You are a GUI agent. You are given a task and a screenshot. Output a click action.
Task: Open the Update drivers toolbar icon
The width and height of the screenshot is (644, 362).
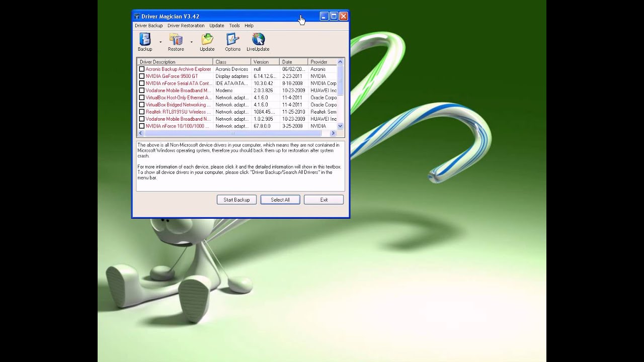coord(207,39)
